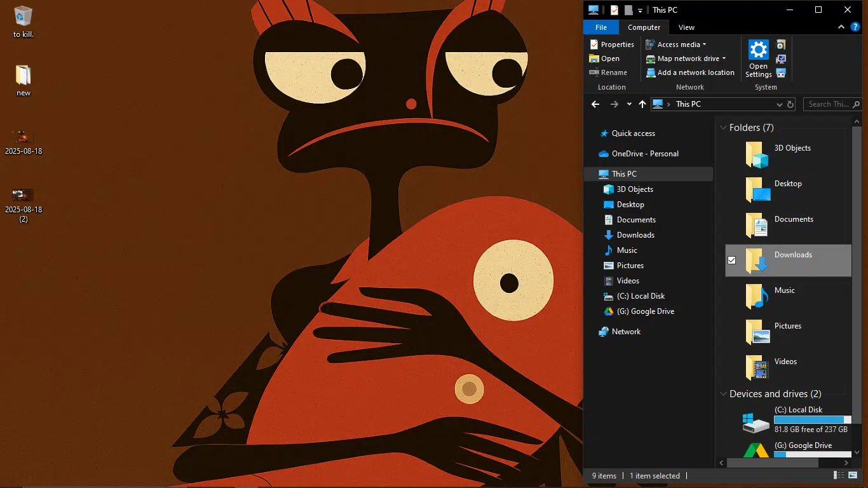Select This PC in the navigation pane
The height and width of the screenshot is (488, 868).
[x=648, y=174]
